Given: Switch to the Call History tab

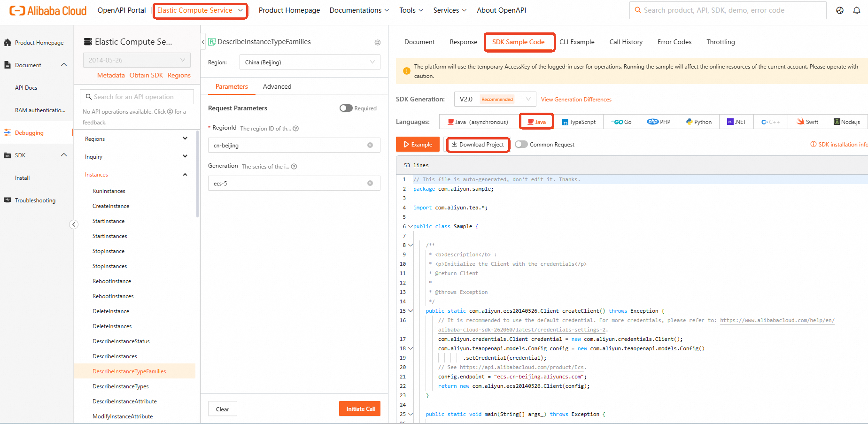Looking at the screenshot, I should [x=626, y=42].
